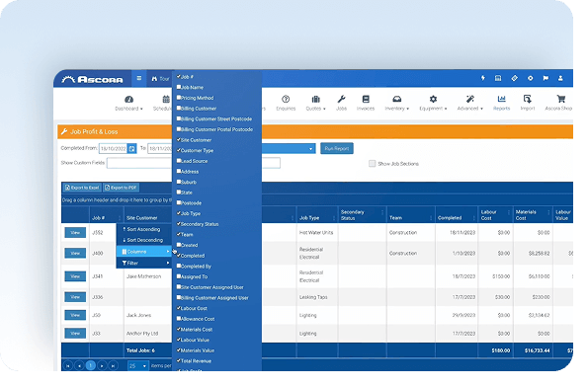
Task: Click Export to PDF
Action: 122,188
